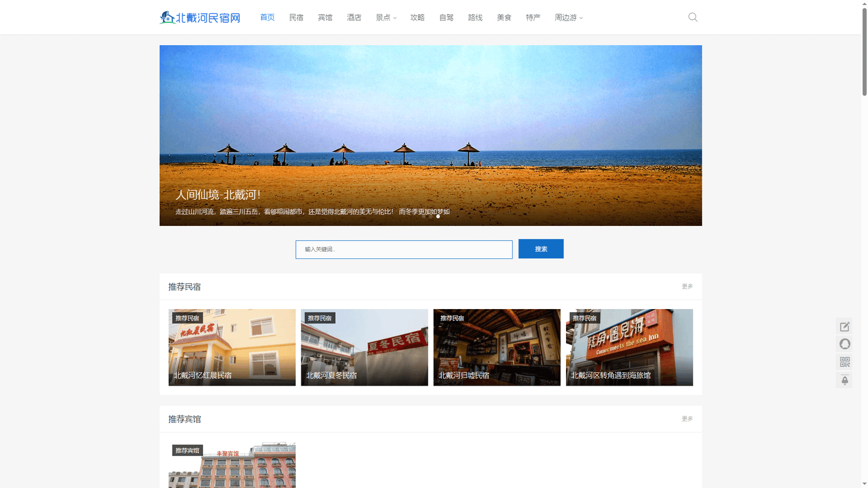The height and width of the screenshot is (488, 868).
Task: Show the QR code icon in side toolbar
Action: [x=844, y=362]
